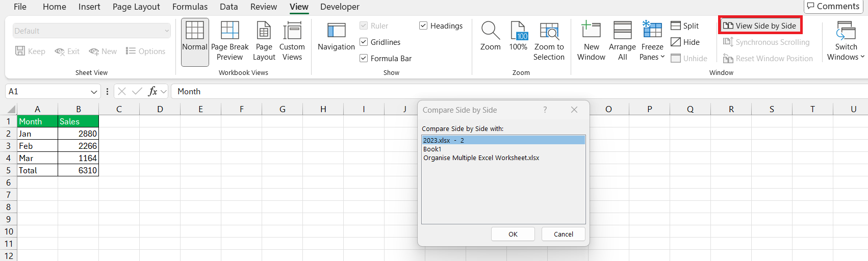The width and height of the screenshot is (868, 261).
Task: Select the Feb cell
Action: point(37,146)
